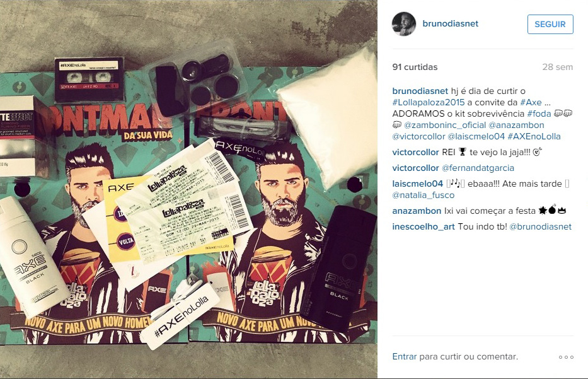Viewport: 588px width, 379px height.
Task: Visit the @zamboninc_oficial mention
Action: point(445,125)
